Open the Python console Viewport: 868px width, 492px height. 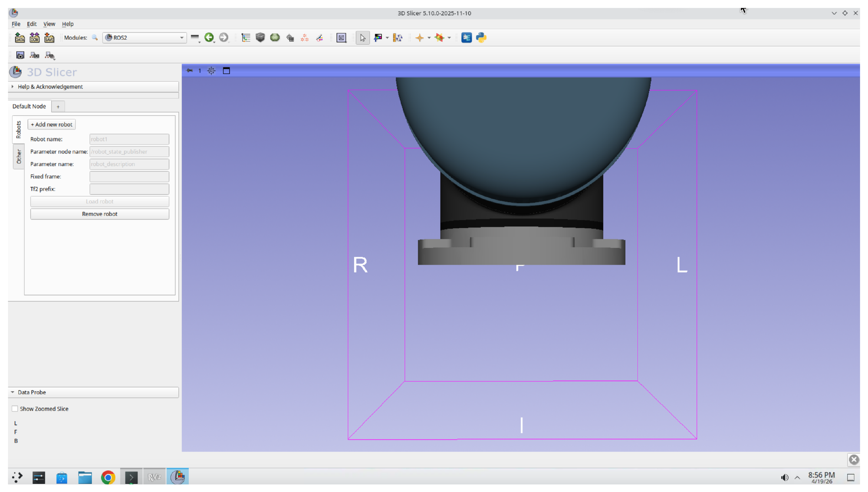coord(480,38)
